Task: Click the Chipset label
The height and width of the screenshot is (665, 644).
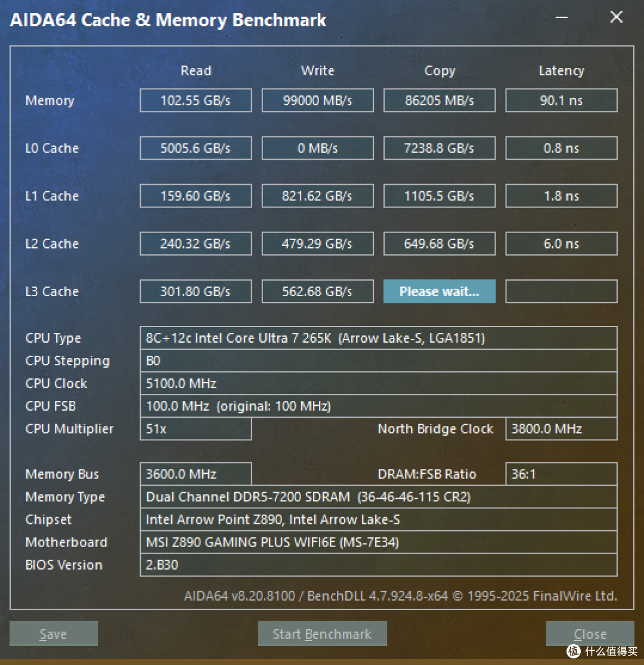Action: pos(48,520)
